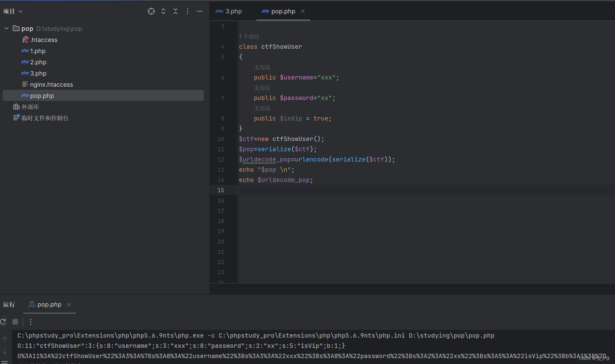Click $urldecode_pop variable on line 12
The width and height of the screenshot is (615, 364).
point(265,159)
